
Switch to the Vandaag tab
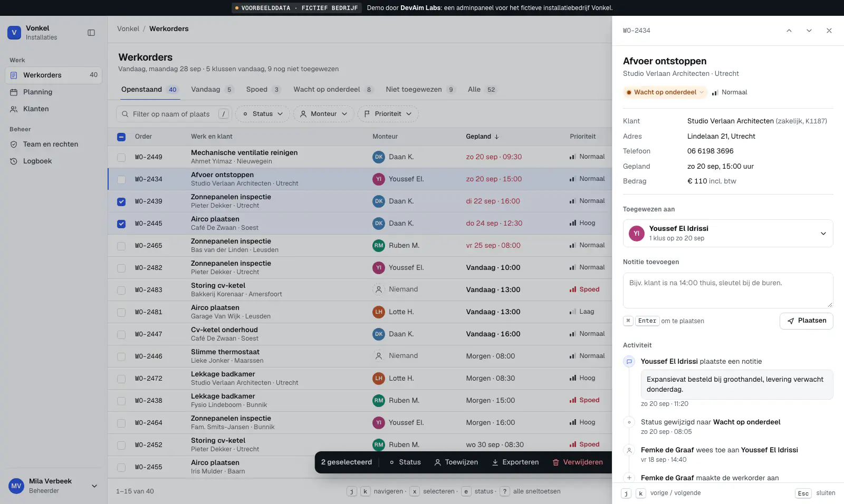coord(212,90)
